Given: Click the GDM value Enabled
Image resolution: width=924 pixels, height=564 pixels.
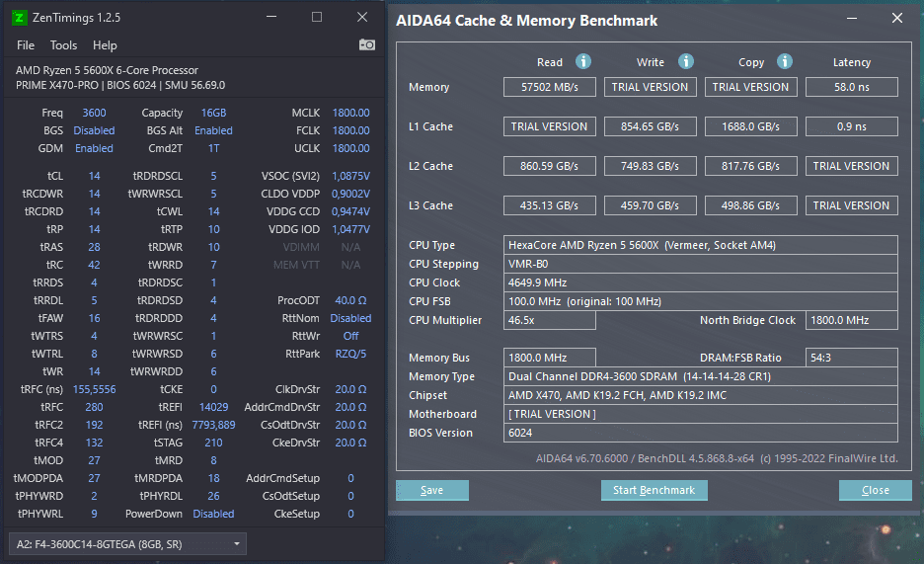Looking at the screenshot, I should (x=95, y=148).
